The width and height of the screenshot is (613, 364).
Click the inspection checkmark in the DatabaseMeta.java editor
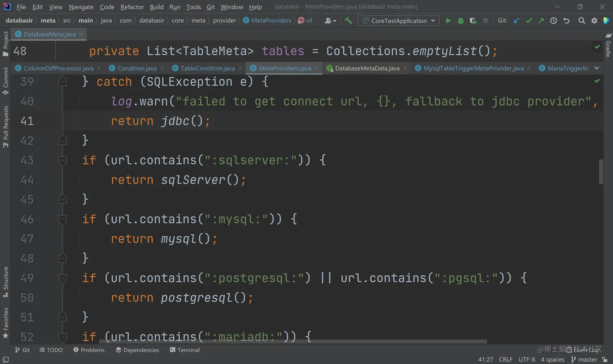(597, 47)
